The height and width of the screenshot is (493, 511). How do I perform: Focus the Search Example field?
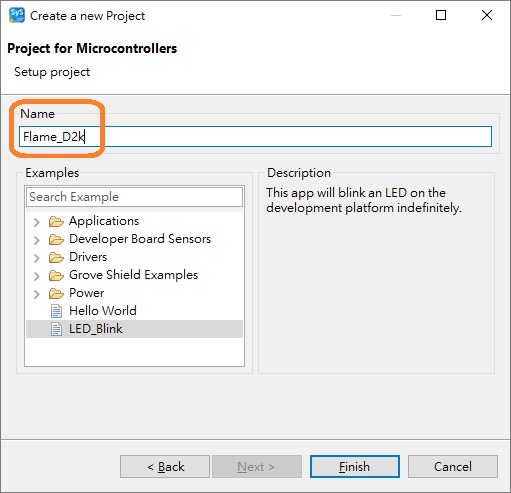[134, 197]
